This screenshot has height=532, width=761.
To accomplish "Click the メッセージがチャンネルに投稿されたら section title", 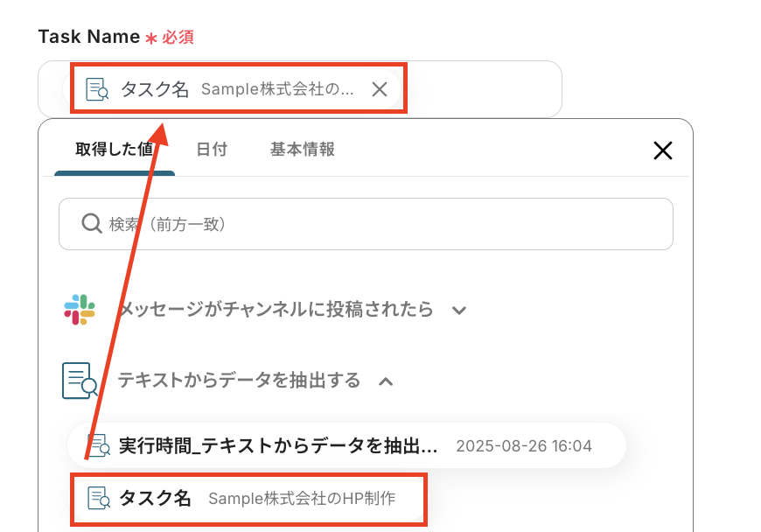I will [276, 310].
